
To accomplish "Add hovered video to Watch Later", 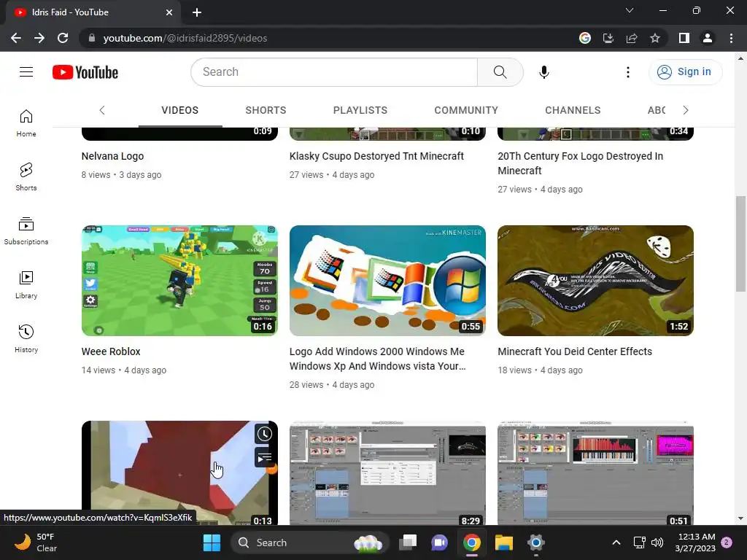I will coord(264,434).
